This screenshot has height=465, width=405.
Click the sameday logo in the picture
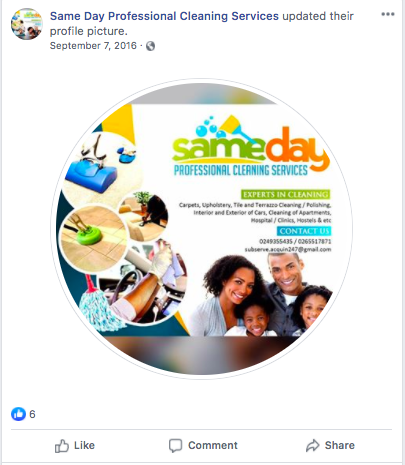pyautogui.click(x=251, y=146)
